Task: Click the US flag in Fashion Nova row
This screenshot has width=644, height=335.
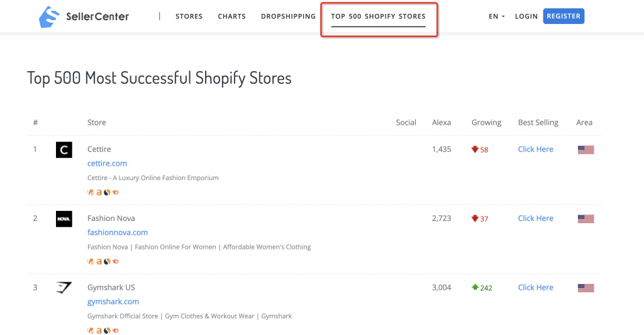Action: (586, 219)
